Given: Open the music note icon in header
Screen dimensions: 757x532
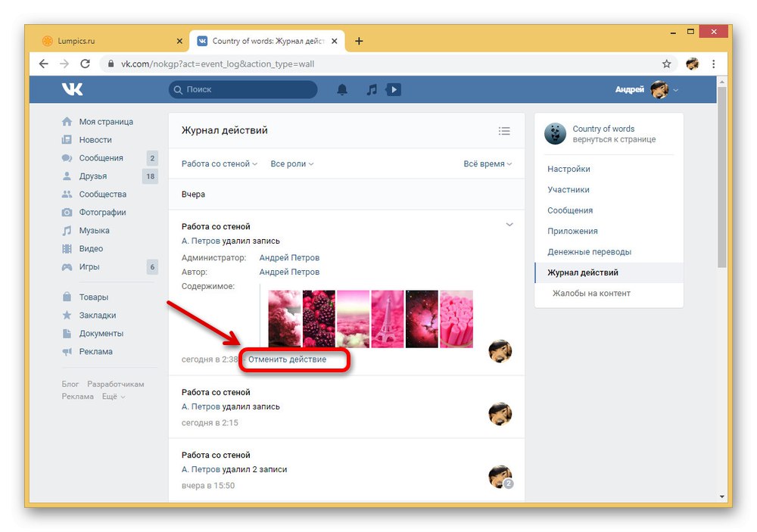Looking at the screenshot, I should [371, 89].
